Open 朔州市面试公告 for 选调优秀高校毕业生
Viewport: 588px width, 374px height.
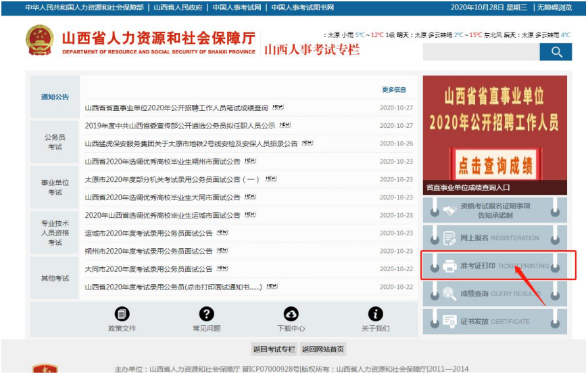tap(162, 162)
